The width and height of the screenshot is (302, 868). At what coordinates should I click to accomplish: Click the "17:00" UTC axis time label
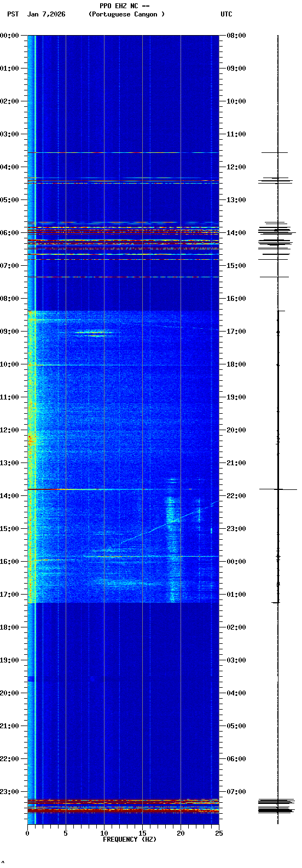click(236, 332)
